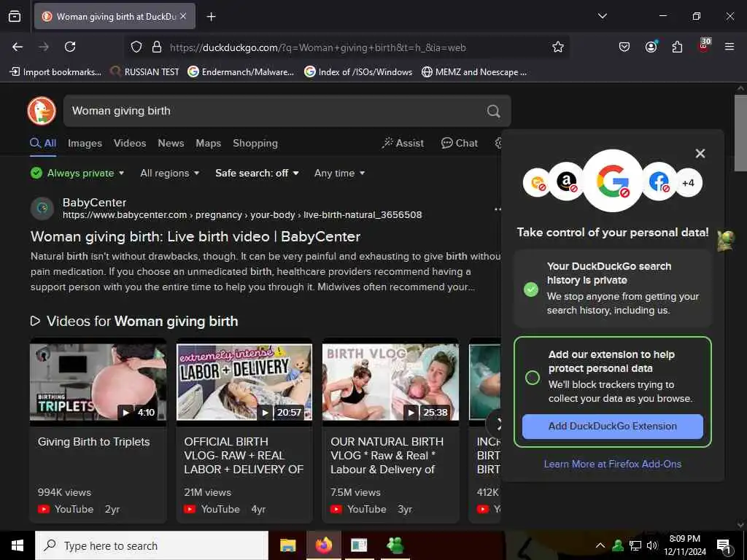
Task: Open the Extensions puzzle icon
Action: [677, 47]
